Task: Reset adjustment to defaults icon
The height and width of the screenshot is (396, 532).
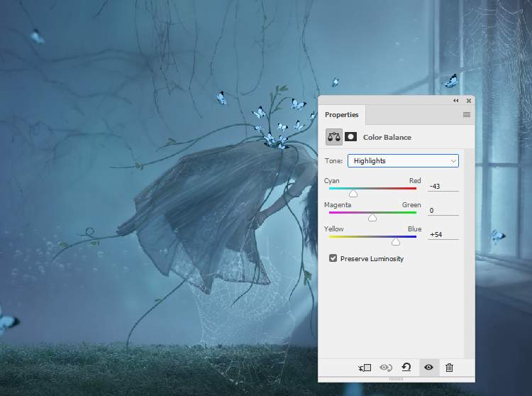Action: [x=406, y=368]
